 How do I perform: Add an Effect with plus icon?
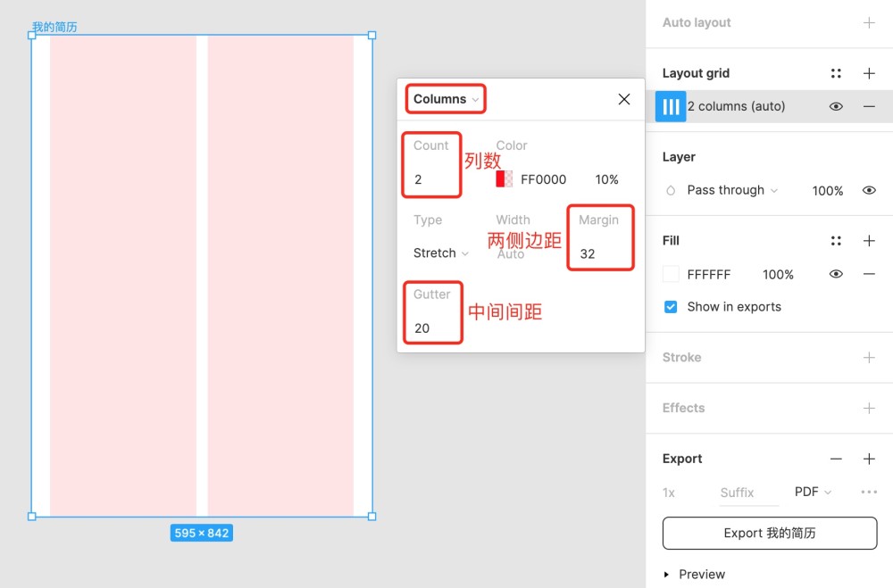point(869,408)
